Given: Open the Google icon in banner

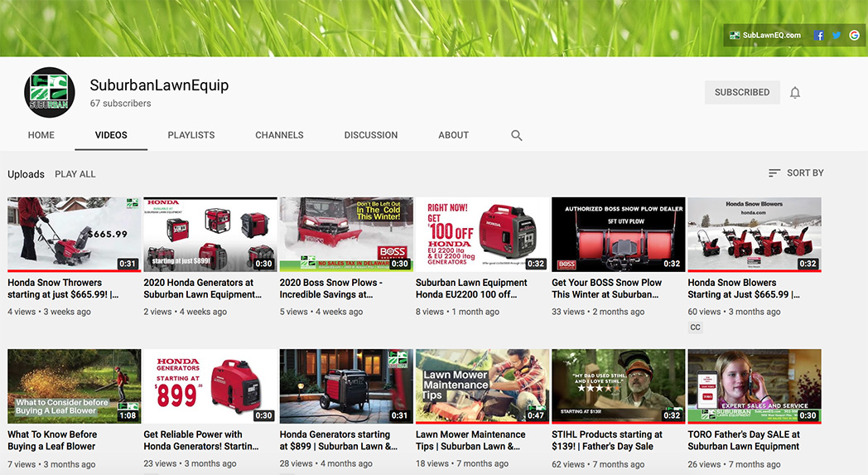Looking at the screenshot, I should pos(854,36).
